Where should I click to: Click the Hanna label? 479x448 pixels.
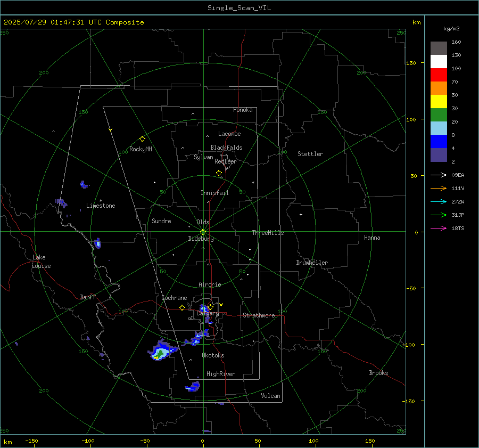tap(372, 238)
